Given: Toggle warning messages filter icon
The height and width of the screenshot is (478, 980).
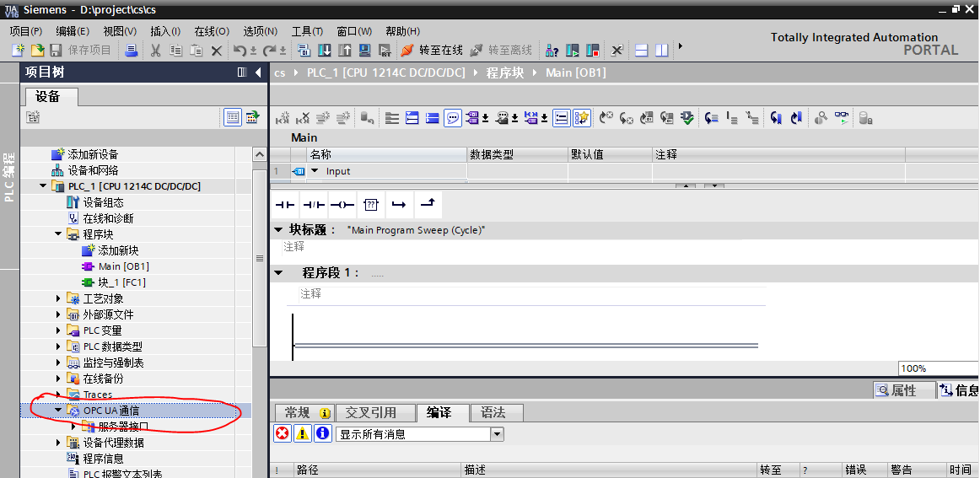Looking at the screenshot, I should (303, 433).
